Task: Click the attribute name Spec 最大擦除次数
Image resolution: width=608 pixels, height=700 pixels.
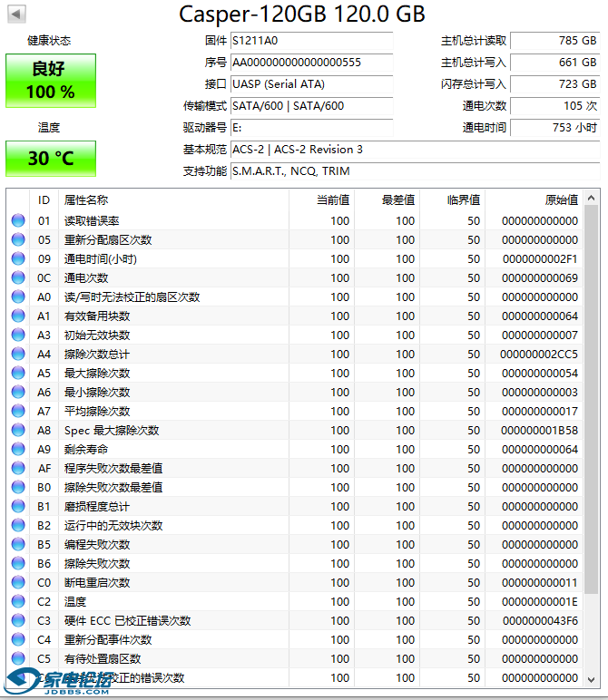Action: coord(112,431)
